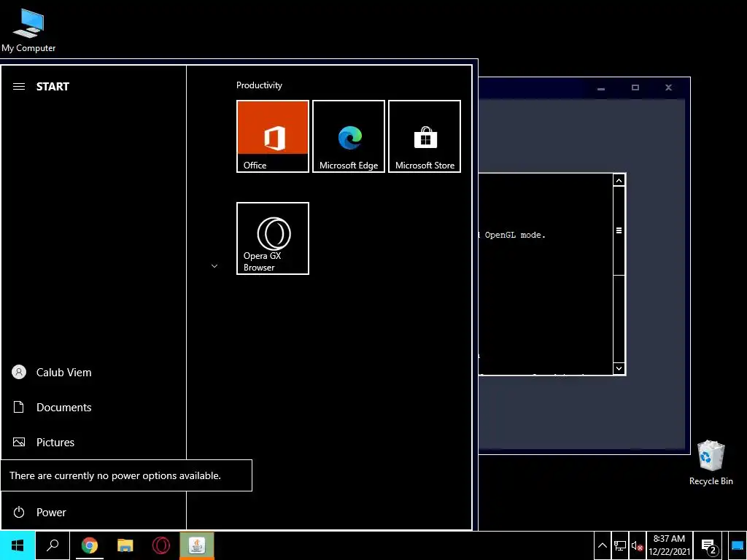The height and width of the screenshot is (560, 747).
Task: Open the network status tray icon
Action: pos(620,545)
